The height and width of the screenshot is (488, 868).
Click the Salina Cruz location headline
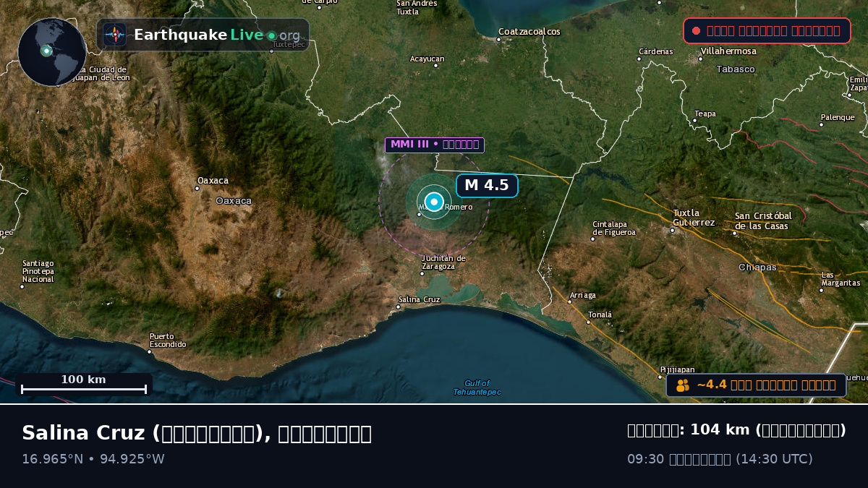[x=197, y=433]
